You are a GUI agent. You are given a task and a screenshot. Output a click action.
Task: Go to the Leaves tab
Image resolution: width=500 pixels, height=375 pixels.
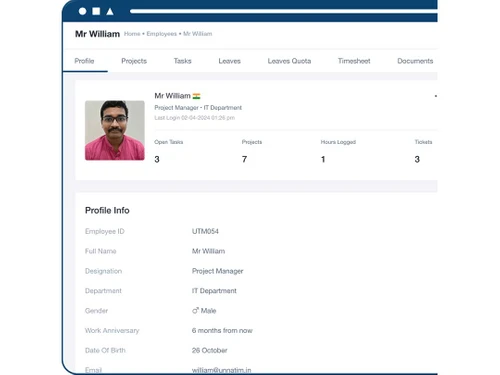(229, 61)
